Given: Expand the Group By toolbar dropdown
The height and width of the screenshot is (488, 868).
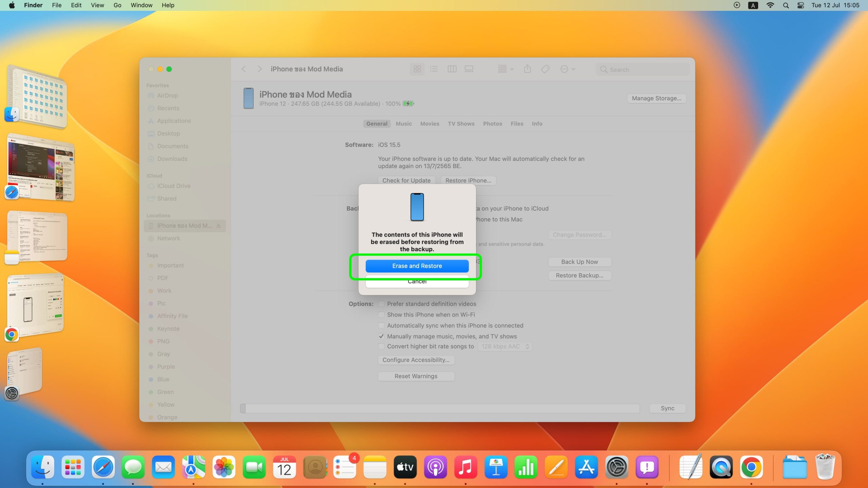Looking at the screenshot, I should pos(506,69).
